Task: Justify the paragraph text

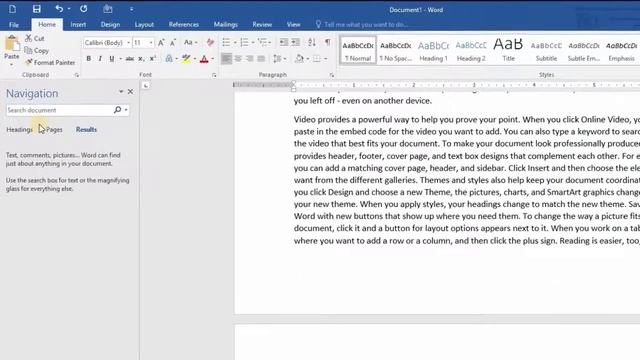Action: tap(261, 59)
